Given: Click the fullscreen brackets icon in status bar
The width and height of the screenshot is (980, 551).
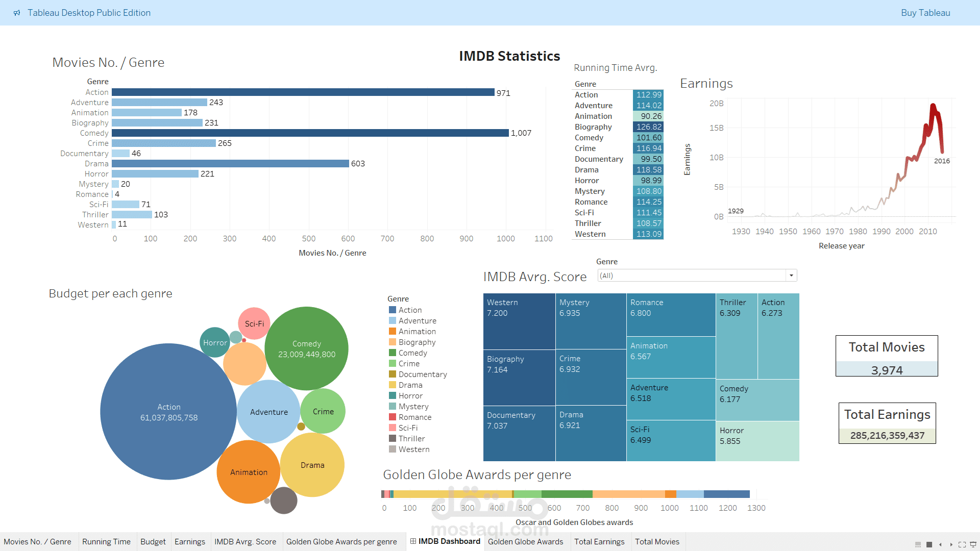Looking at the screenshot, I should click(963, 545).
